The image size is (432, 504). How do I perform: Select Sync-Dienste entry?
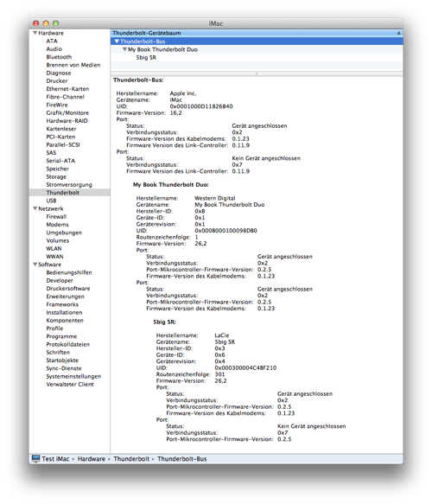coord(64,368)
